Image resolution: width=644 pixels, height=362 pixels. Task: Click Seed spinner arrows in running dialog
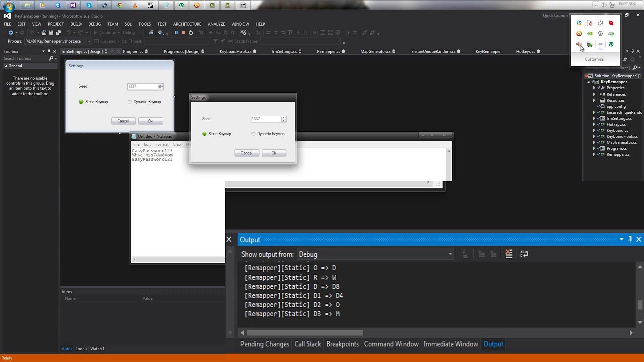pyautogui.click(x=284, y=119)
